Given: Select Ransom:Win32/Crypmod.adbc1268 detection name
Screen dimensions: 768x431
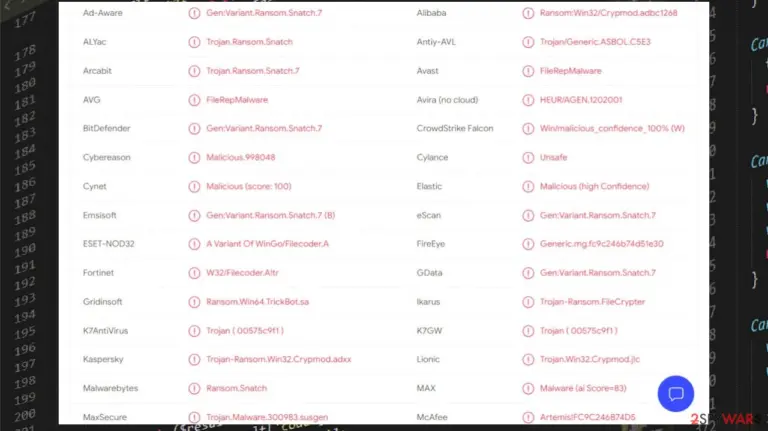Looking at the screenshot, I should click(x=609, y=13).
